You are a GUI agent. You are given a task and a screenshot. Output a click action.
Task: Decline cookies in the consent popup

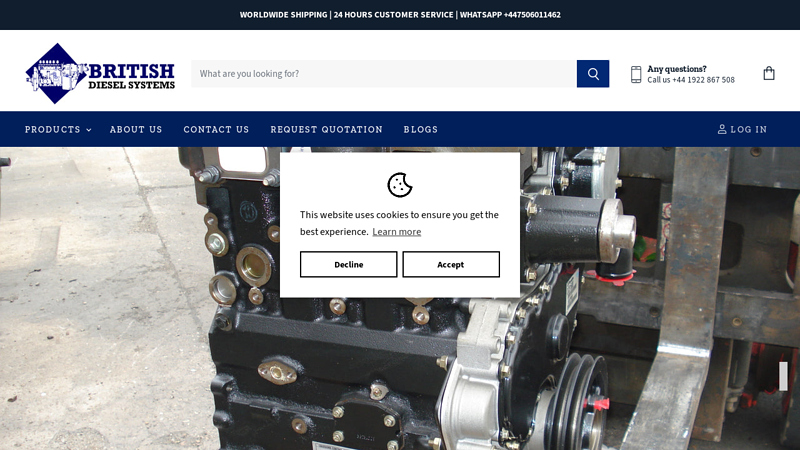(348, 264)
